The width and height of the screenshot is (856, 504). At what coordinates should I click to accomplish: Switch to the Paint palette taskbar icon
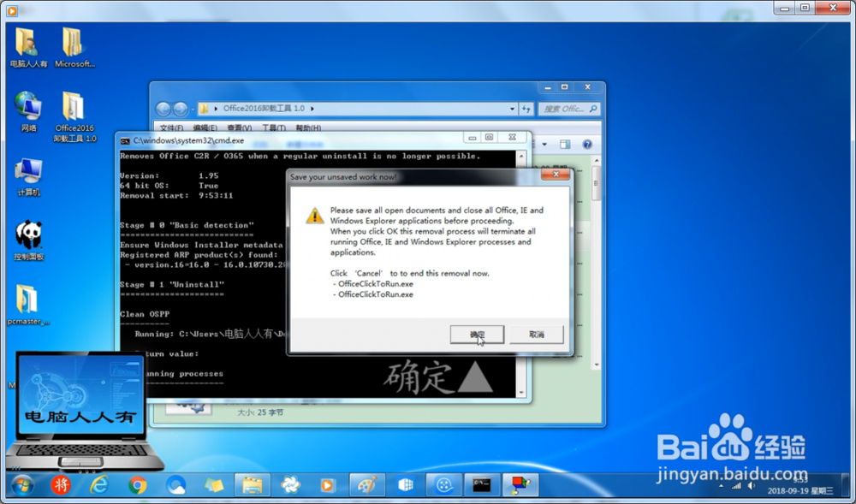pyautogui.click(x=367, y=484)
